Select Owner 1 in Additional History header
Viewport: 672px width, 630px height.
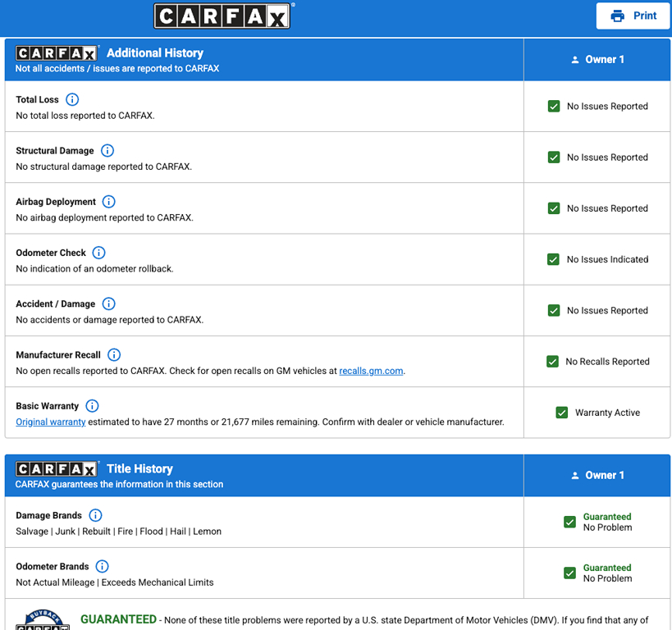click(597, 59)
